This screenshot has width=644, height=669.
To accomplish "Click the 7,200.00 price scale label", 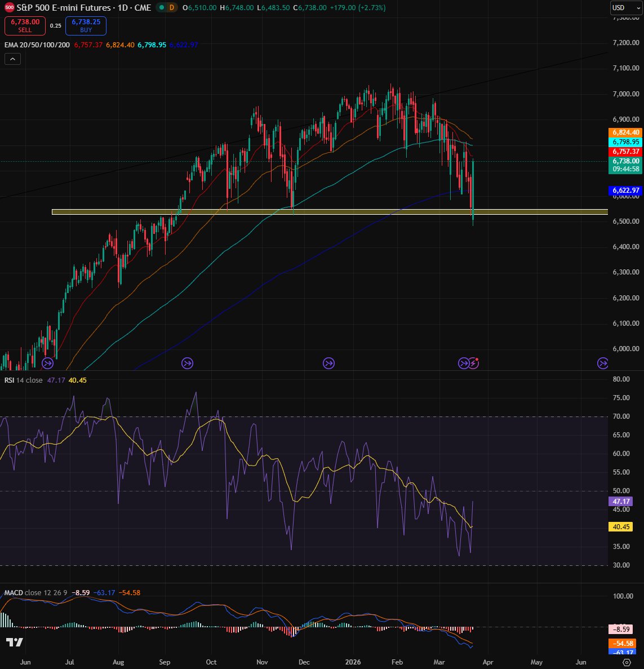I will coord(625,43).
